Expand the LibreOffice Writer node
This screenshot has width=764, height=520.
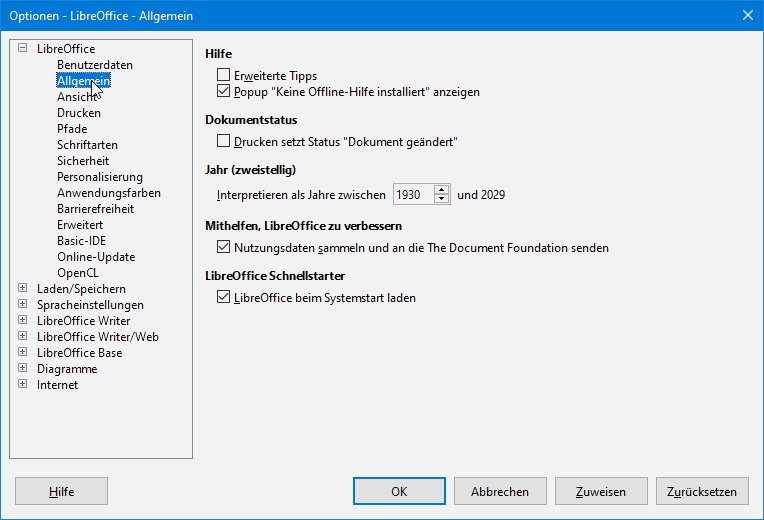click(x=22, y=320)
